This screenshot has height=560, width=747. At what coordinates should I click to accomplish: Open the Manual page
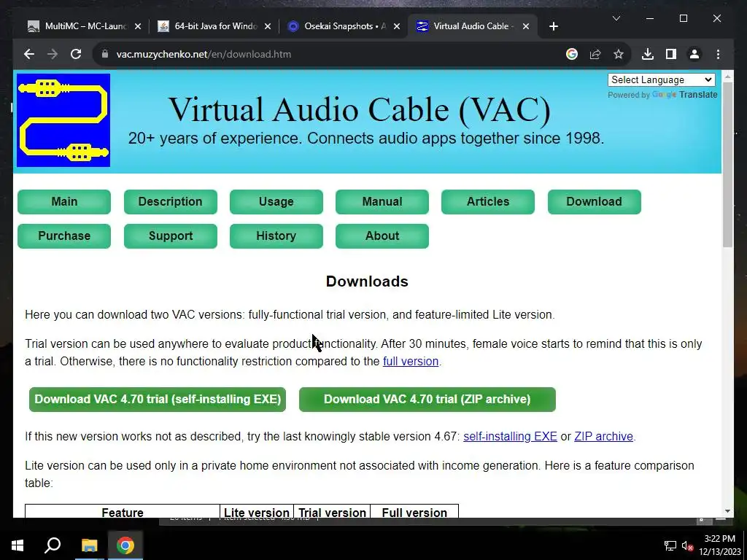click(x=382, y=201)
